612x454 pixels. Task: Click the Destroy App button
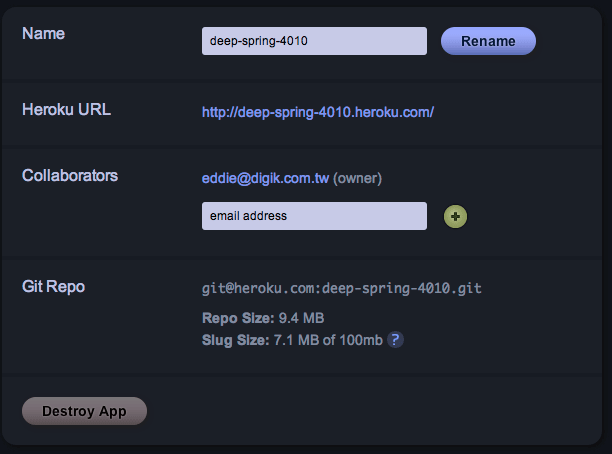pos(84,411)
